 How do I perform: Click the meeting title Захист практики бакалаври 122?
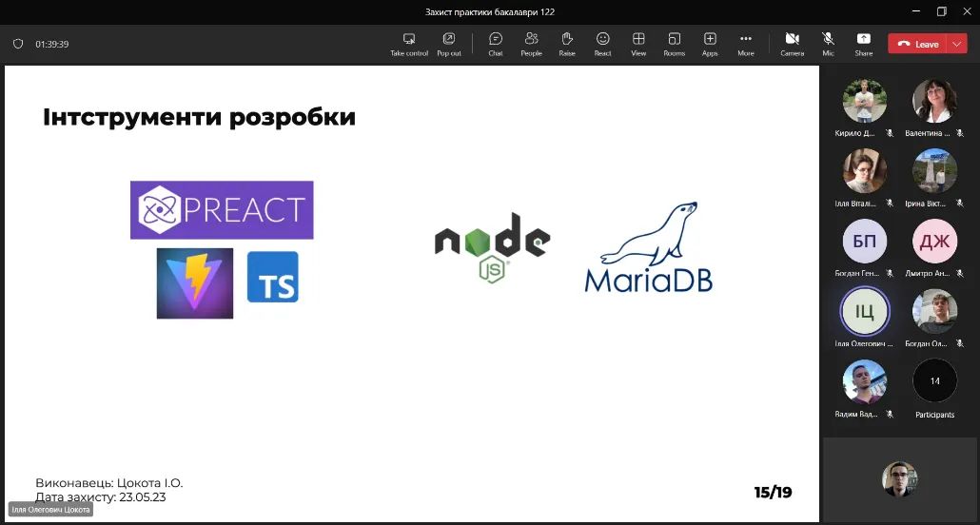(x=490, y=11)
